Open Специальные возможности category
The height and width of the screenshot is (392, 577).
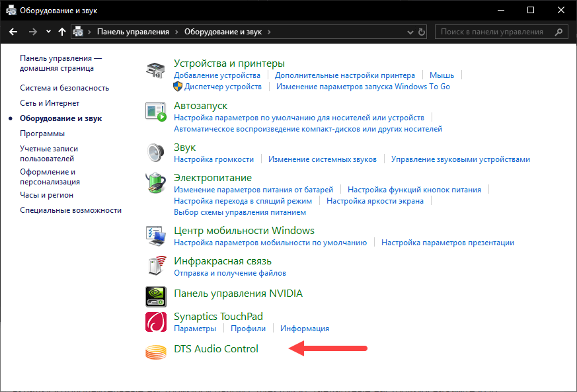71,210
